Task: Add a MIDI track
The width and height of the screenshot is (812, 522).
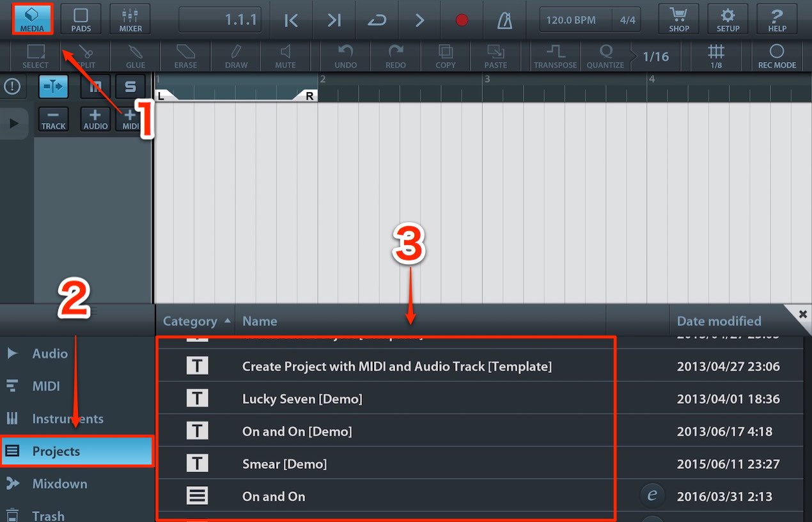Action: [130, 120]
